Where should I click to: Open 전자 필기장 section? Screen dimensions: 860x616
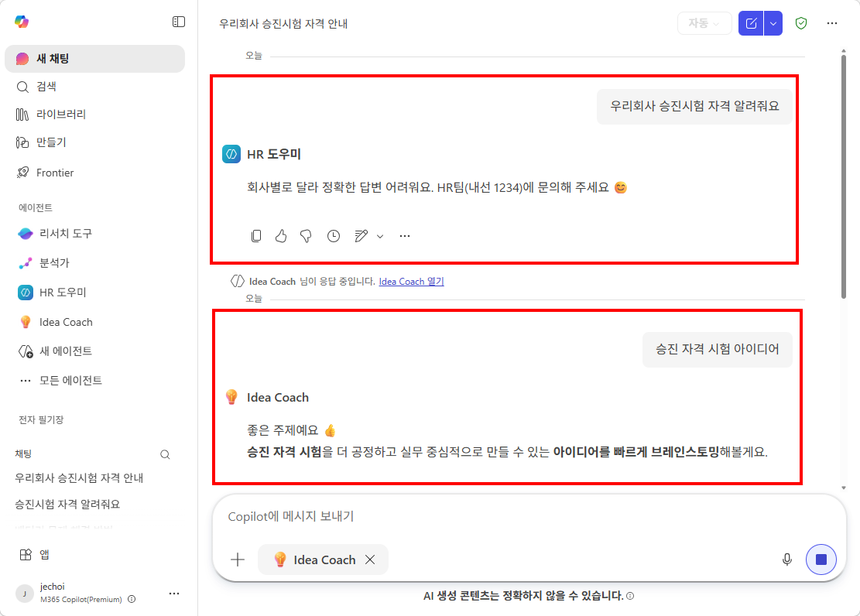click(x=41, y=419)
